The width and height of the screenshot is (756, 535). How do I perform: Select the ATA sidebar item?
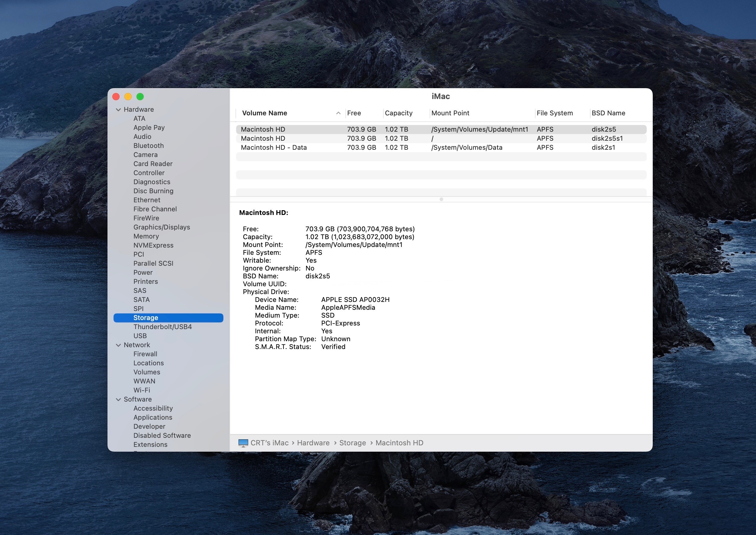coord(139,119)
